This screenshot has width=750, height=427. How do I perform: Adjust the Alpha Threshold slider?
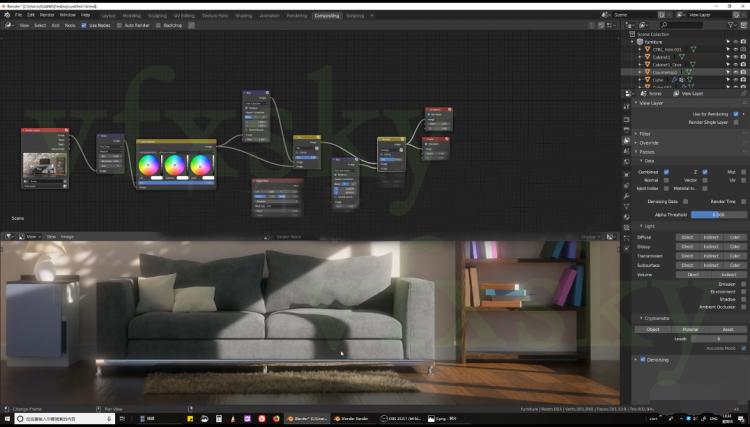click(x=719, y=215)
